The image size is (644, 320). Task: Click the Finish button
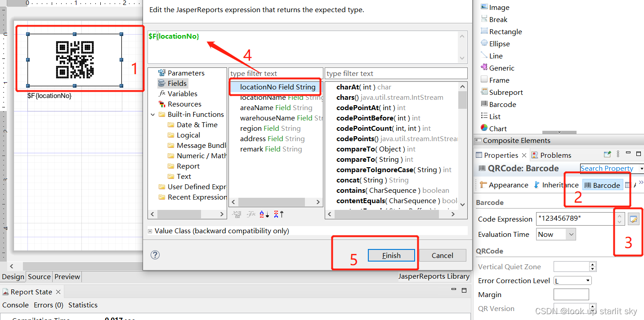391,255
